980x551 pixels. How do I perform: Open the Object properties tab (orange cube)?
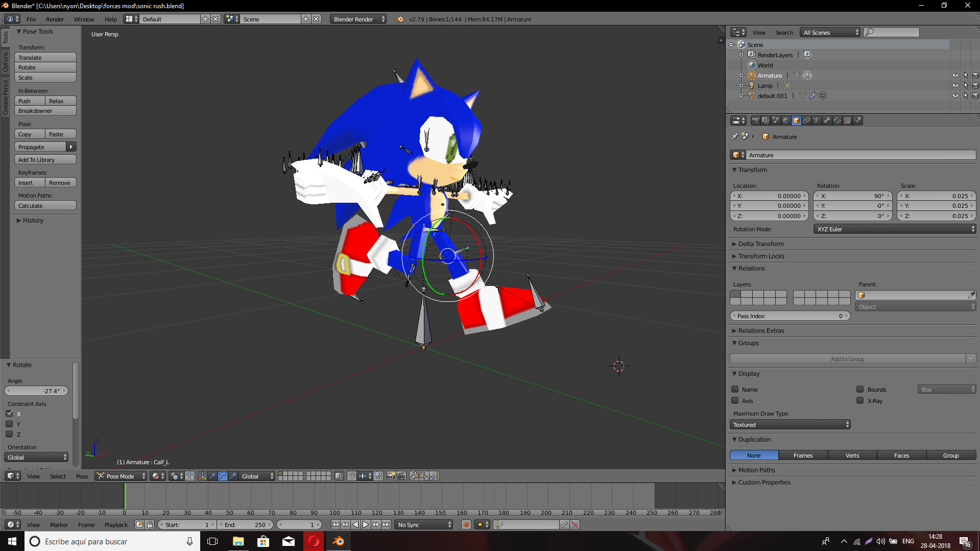pyautogui.click(x=797, y=121)
